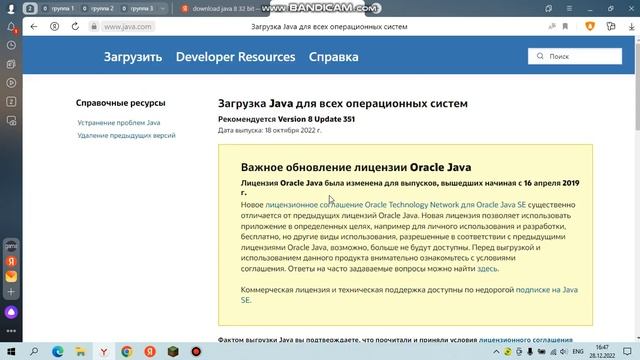This screenshot has height=360, width=640.
Task: Open the Windows Start menu
Action: (x=11, y=351)
